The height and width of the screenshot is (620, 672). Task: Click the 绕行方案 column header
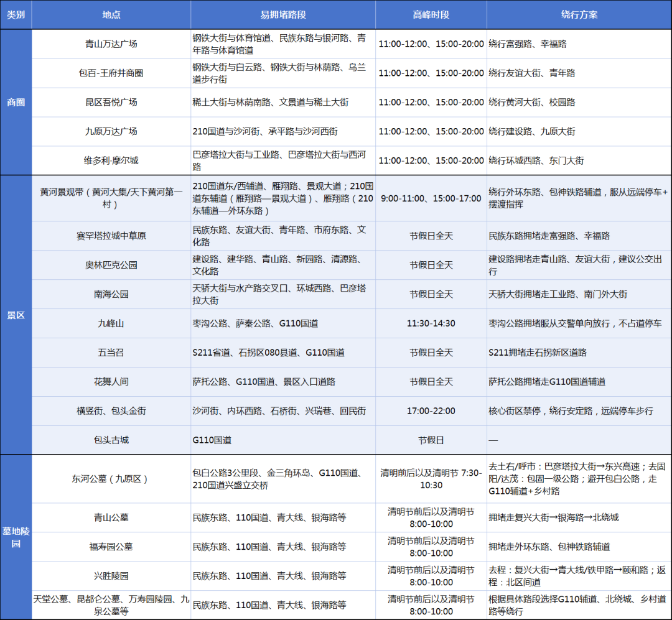click(579, 15)
